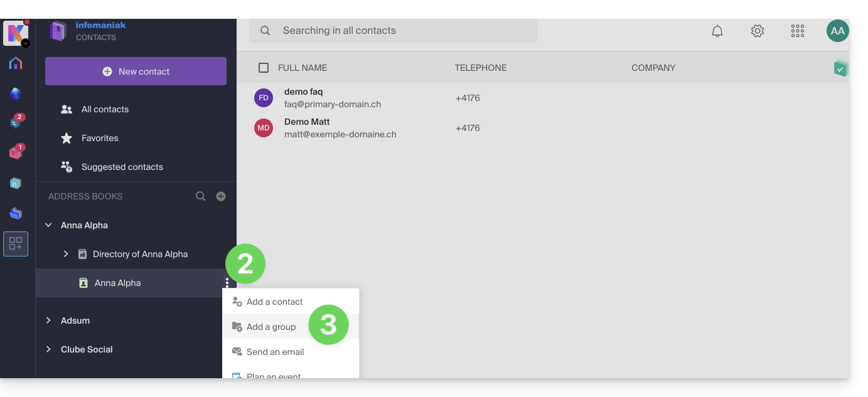Open the chat app with 2 notifications
This screenshot has width=868, height=397.
pyautogui.click(x=16, y=122)
